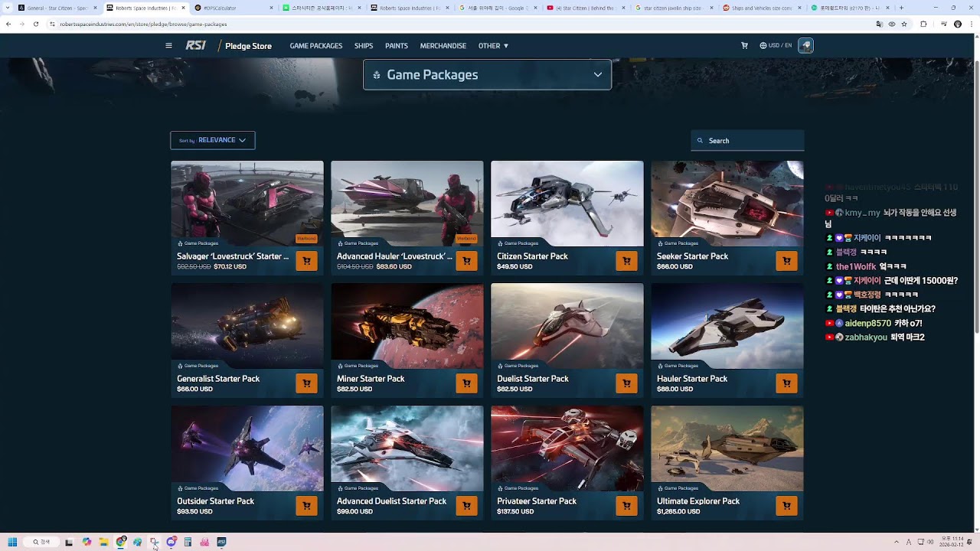
Task: Add Advanced Hauler 'Lovestruck' pack to cart
Action: tap(466, 261)
